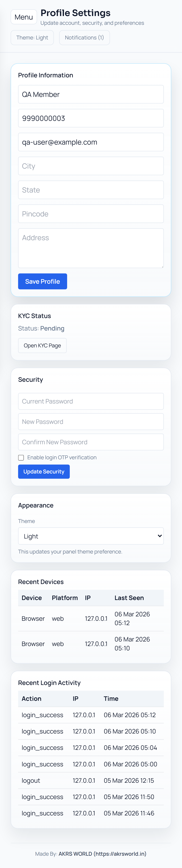The width and height of the screenshot is (182, 868).
Task: Expand the Theme dropdown
Action: [x=91, y=536]
